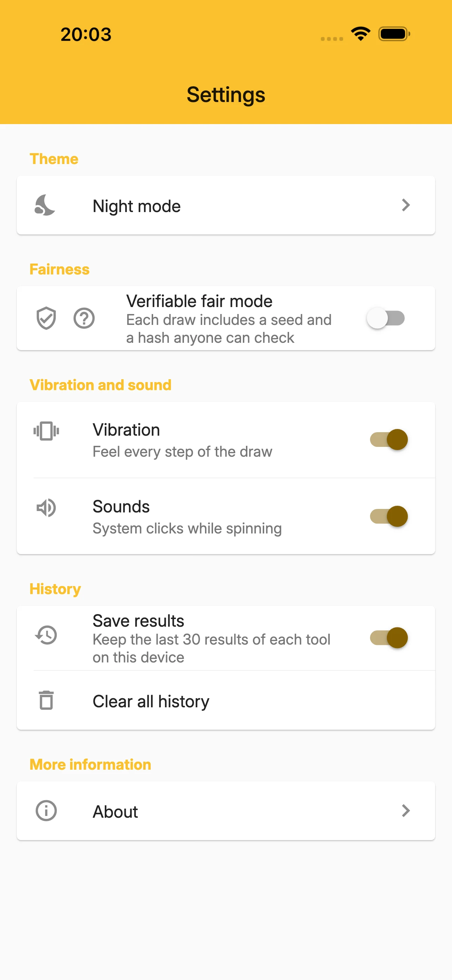Image resolution: width=452 pixels, height=980 pixels.
Task: Switch off Save results toggle
Action: click(389, 638)
